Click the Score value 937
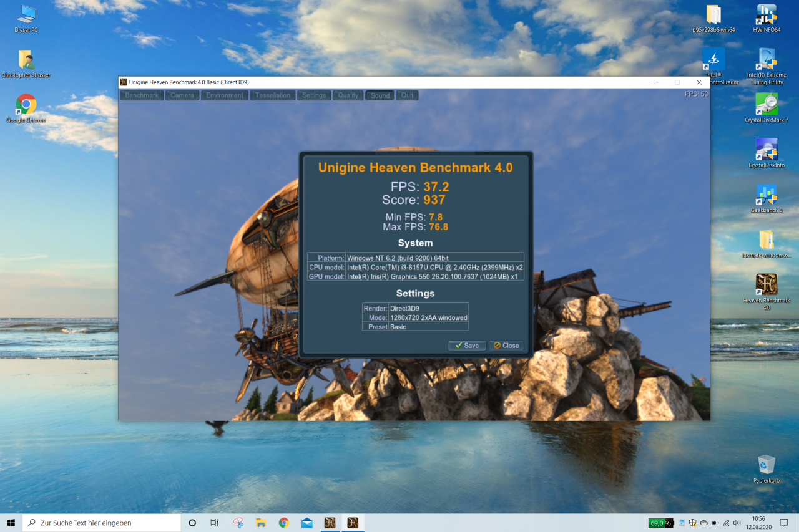799x532 pixels. tap(434, 200)
